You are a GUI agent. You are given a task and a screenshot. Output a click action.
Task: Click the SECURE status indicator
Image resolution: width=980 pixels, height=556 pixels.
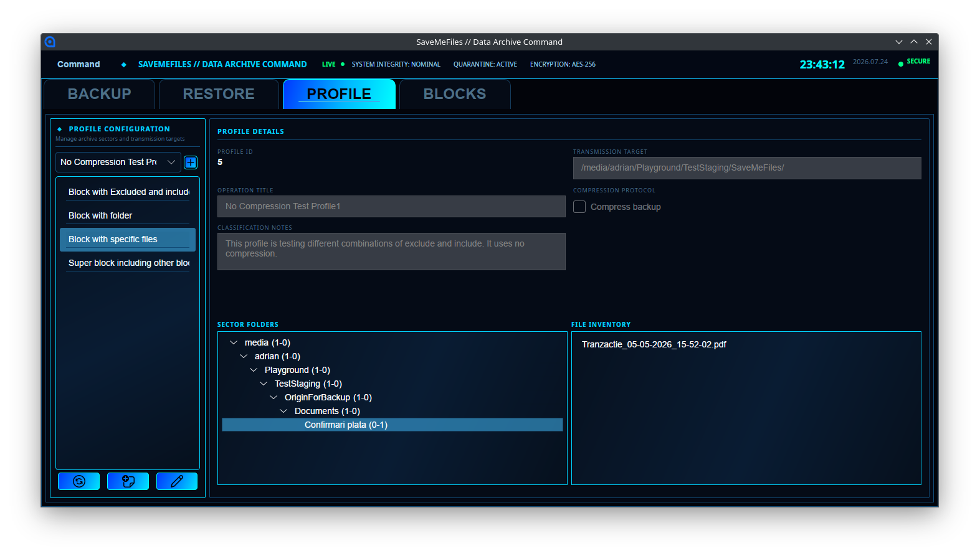click(914, 62)
